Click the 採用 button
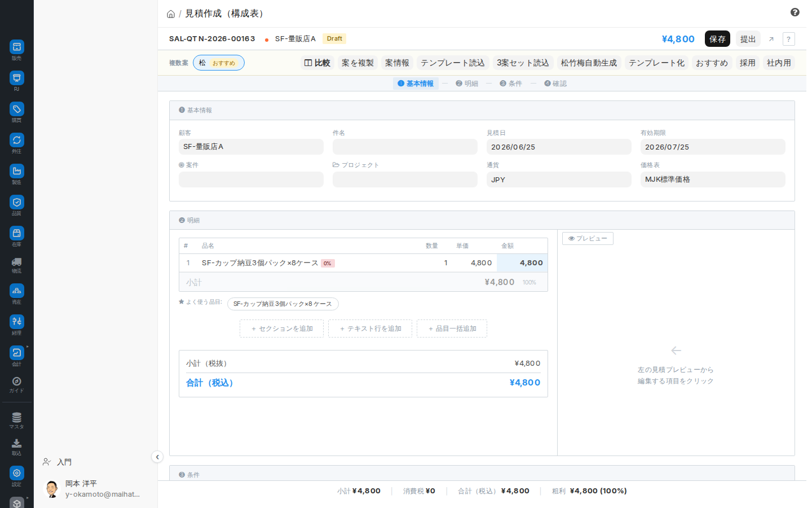Viewport: 812px width, 508px height. pos(747,63)
